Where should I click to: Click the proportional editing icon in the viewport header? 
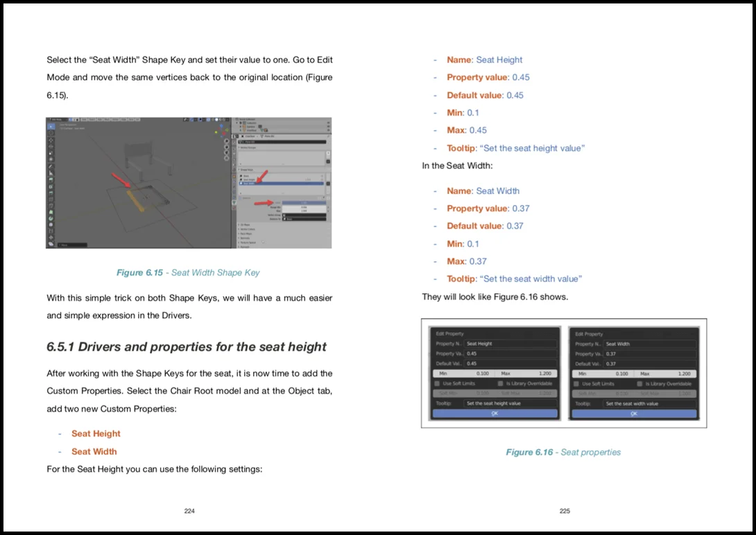coord(200,120)
